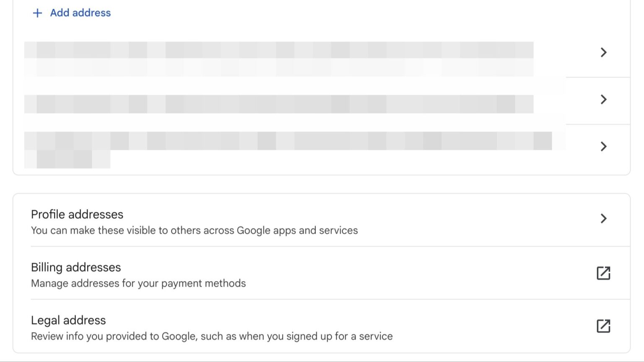Click the external link icon for Legal address

[604, 326]
